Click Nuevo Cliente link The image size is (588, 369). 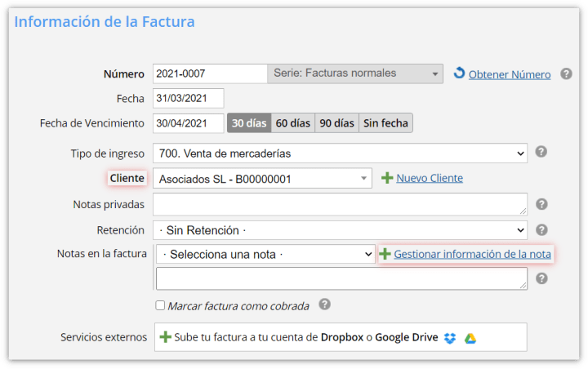point(430,178)
